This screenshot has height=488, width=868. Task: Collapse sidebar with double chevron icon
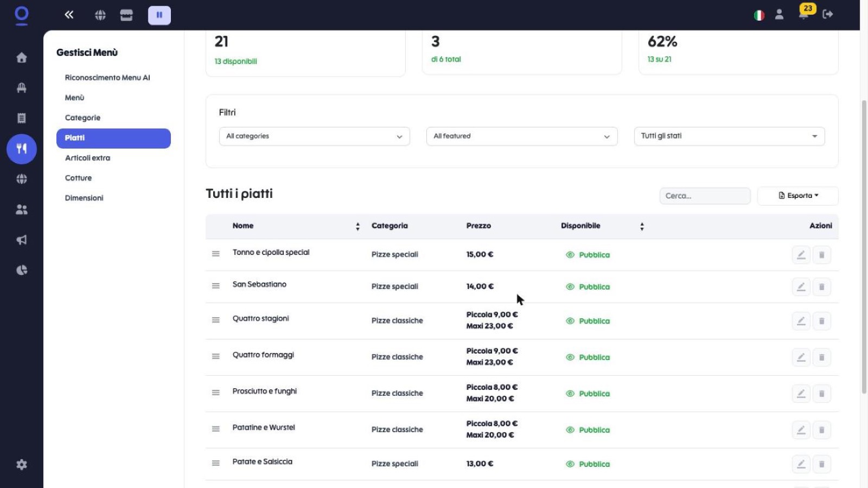click(x=69, y=15)
